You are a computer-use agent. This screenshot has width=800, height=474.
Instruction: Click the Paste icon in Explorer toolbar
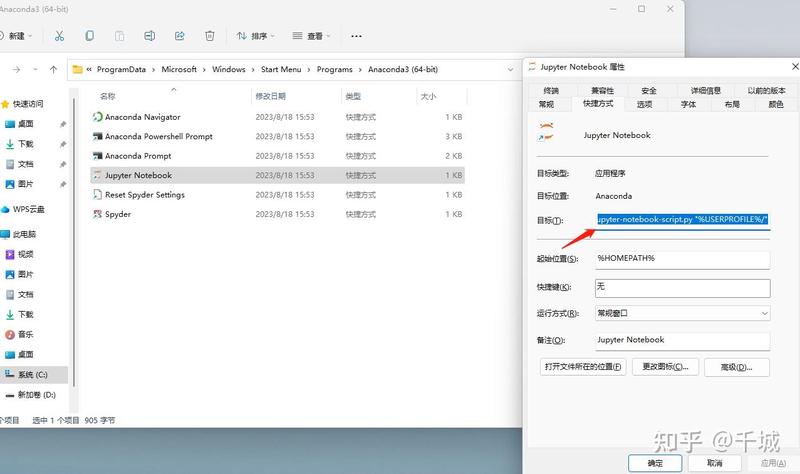tap(119, 36)
